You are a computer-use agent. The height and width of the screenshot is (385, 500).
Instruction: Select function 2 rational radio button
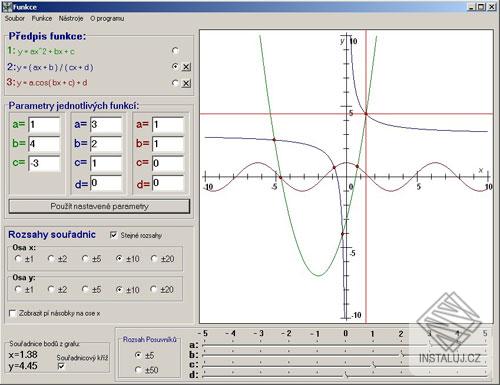(175, 66)
